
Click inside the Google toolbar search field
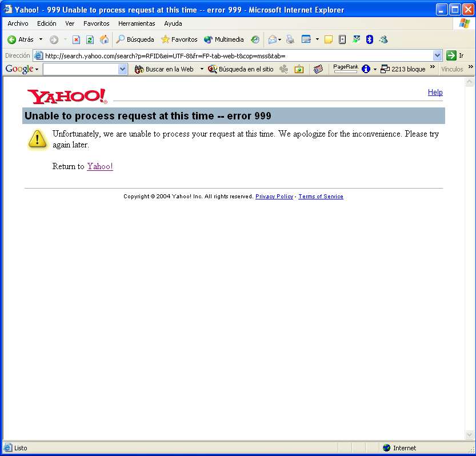[x=80, y=69]
